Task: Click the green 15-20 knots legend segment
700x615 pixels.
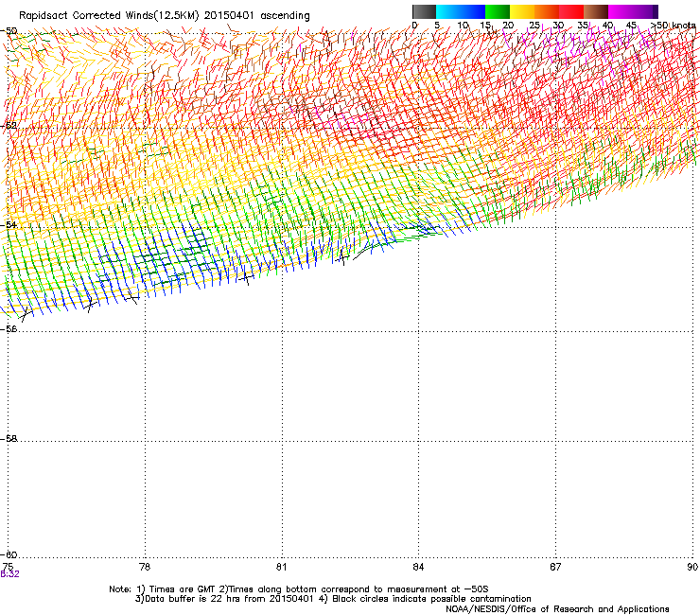Action: [498, 11]
